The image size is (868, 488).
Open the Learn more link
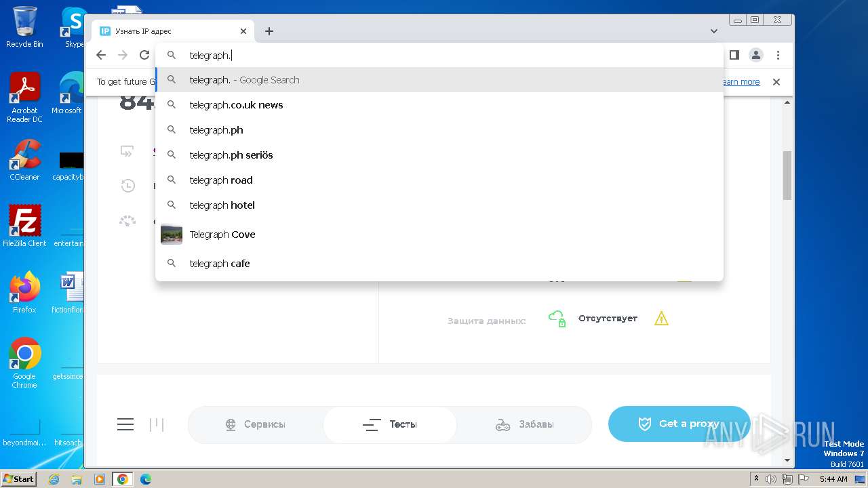[741, 82]
